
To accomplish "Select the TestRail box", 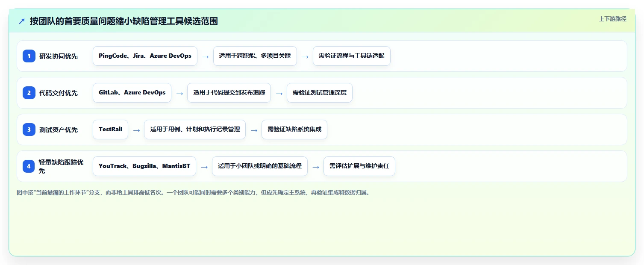I will coord(110,130).
